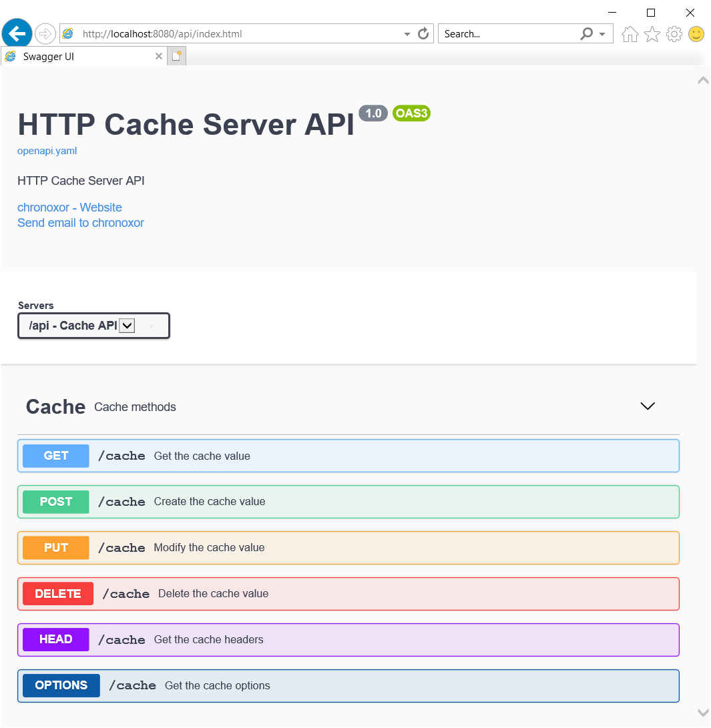Click the scrollbar up arrow
711x728 pixels.
[x=703, y=80]
